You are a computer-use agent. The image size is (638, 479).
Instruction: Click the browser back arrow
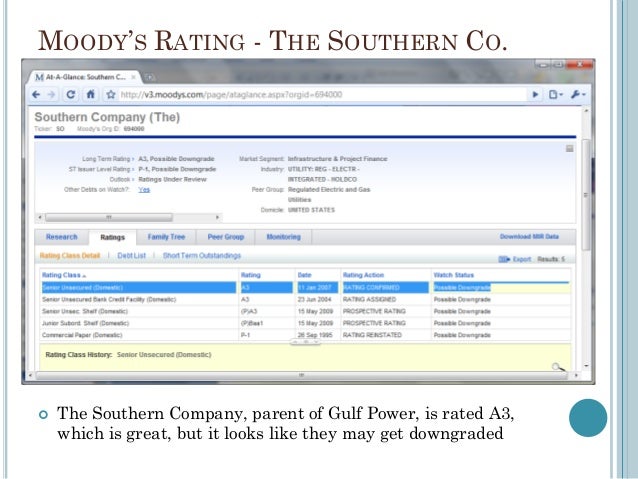(36, 94)
